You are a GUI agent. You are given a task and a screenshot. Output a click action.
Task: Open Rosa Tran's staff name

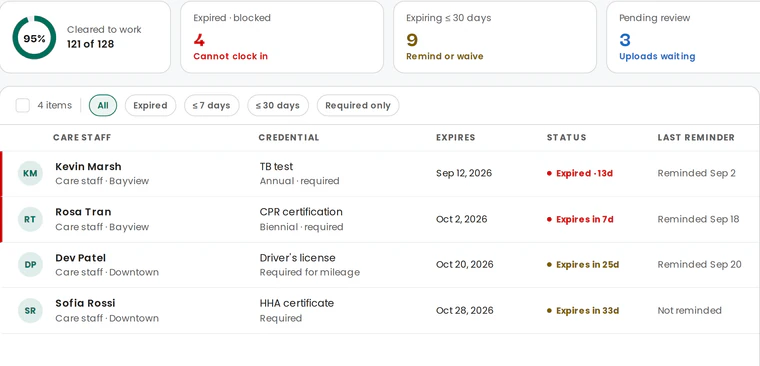pos(83,212)
